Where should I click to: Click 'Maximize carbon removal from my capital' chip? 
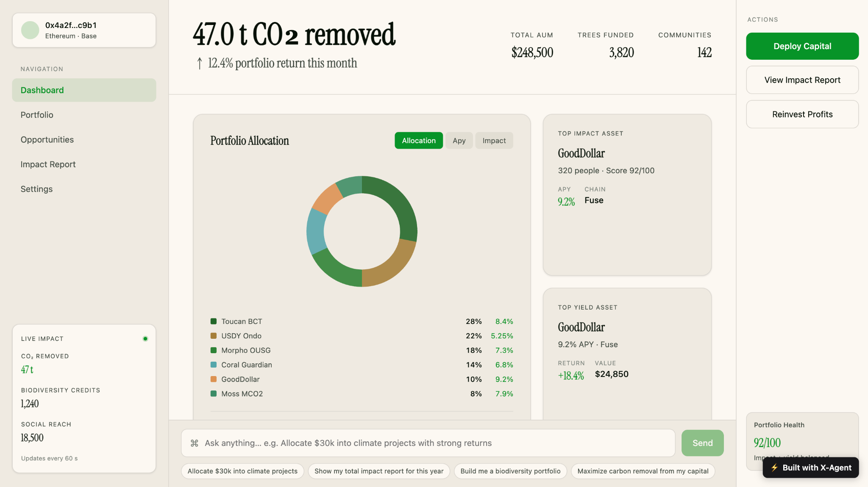click(643, 471)
